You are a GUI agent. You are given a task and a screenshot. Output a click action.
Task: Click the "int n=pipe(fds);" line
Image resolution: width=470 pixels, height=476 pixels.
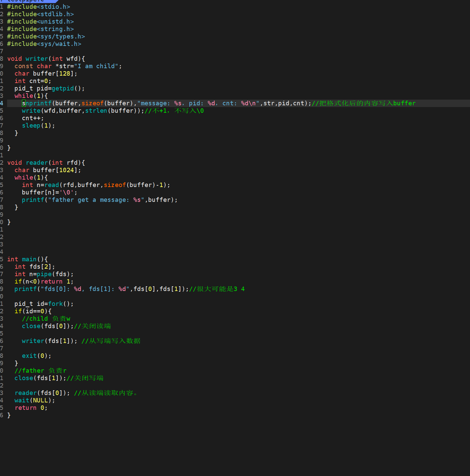(x=44, y=274)
